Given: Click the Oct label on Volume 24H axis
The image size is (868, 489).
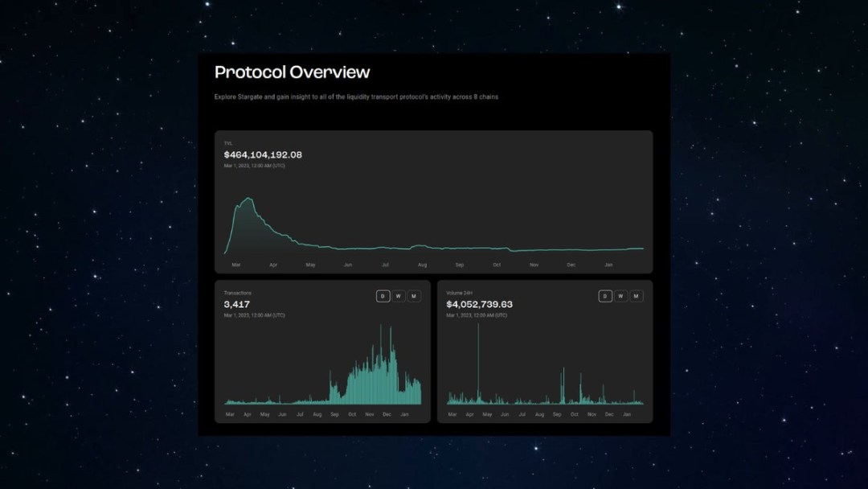Looking at the screenshot, I should tap(574, 414).
